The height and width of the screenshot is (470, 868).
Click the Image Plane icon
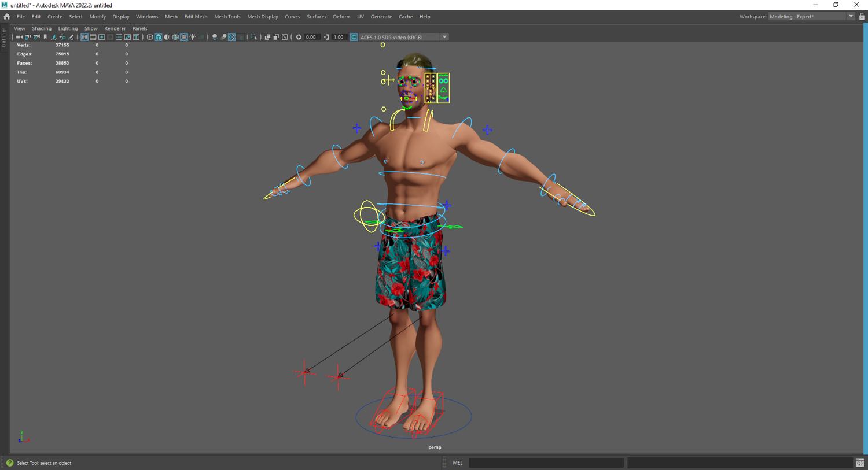tap(54, 37)
